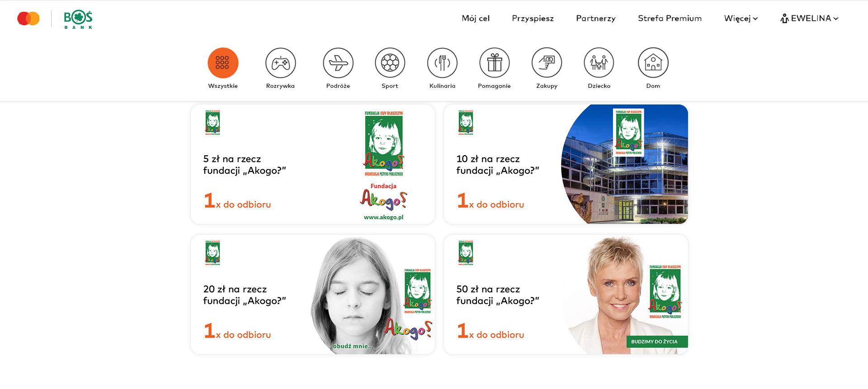
Task: Open the Rozrywka gamepad category
Action: point(280,63)
